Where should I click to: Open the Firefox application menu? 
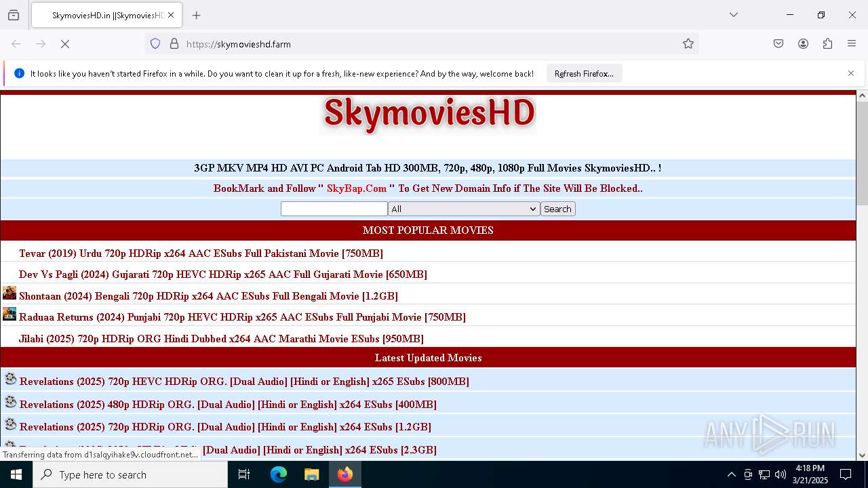coord(852,43)
